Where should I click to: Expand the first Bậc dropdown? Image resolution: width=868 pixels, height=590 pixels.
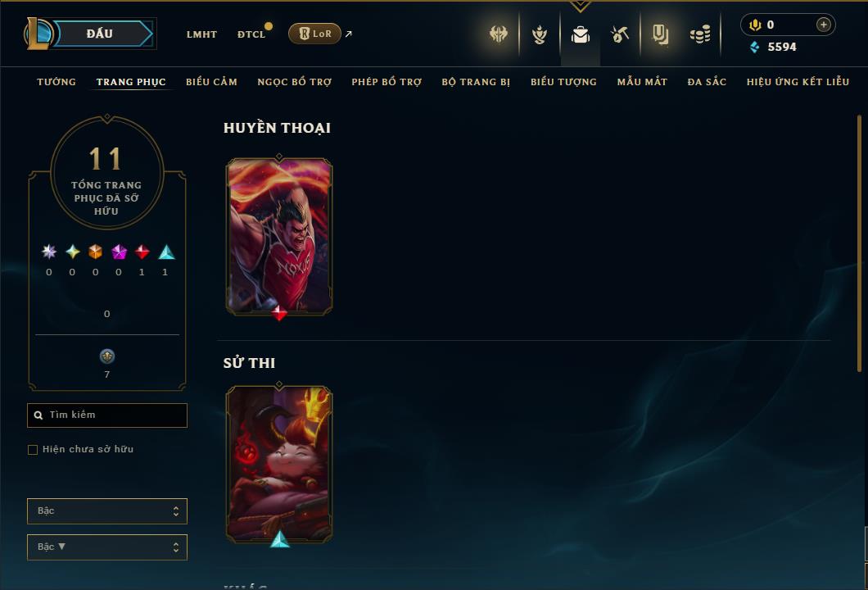click(106, 511)
